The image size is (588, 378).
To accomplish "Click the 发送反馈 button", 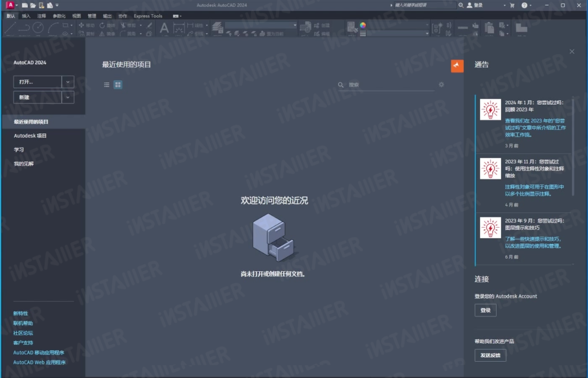I will point(491,355).
